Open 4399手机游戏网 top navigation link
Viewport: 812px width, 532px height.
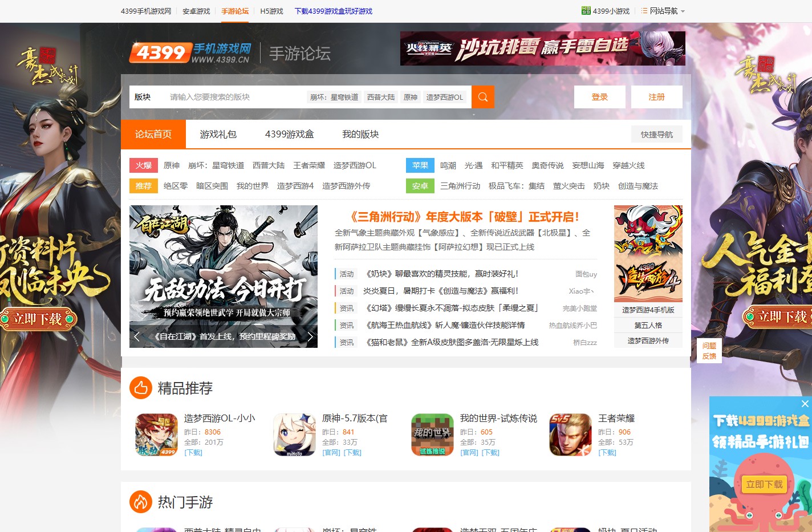(146, 11)
